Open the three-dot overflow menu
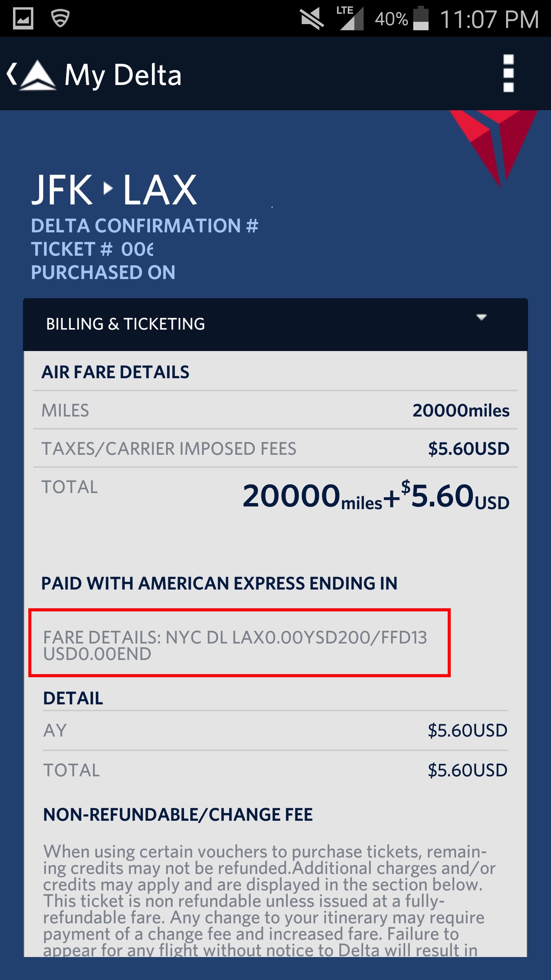 click(508, 73)
